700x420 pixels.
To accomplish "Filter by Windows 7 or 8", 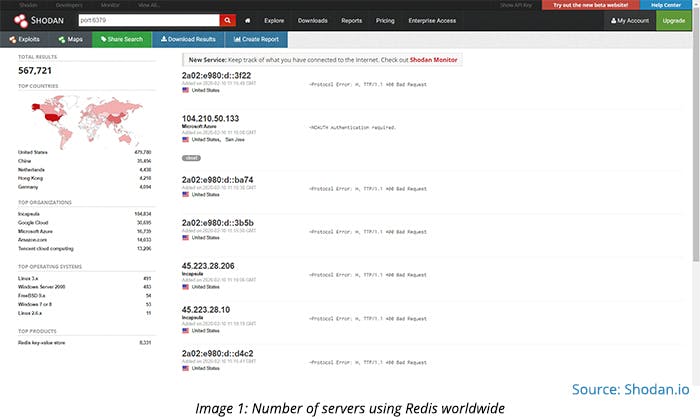I will pyautogui.click(x=35, y=304).
